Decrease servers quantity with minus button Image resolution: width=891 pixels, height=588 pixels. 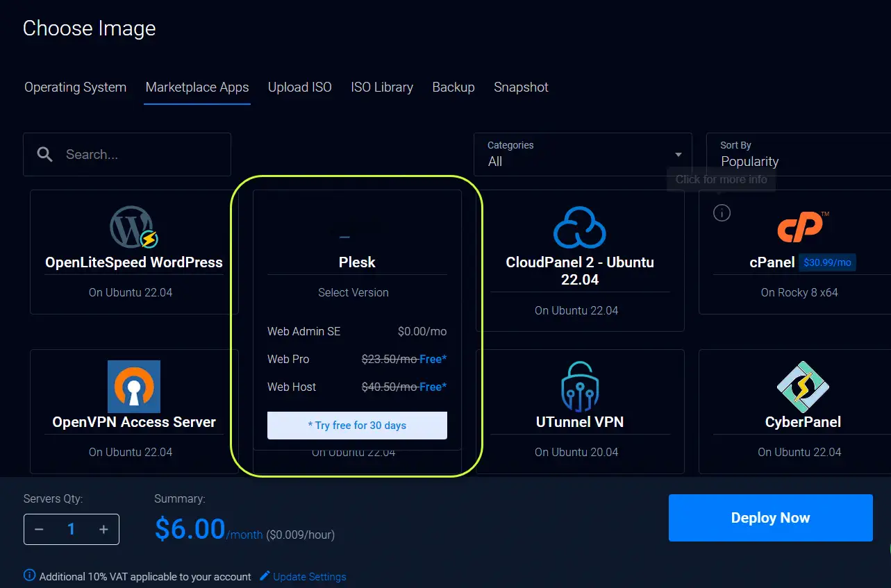click(x=39, y=530)
